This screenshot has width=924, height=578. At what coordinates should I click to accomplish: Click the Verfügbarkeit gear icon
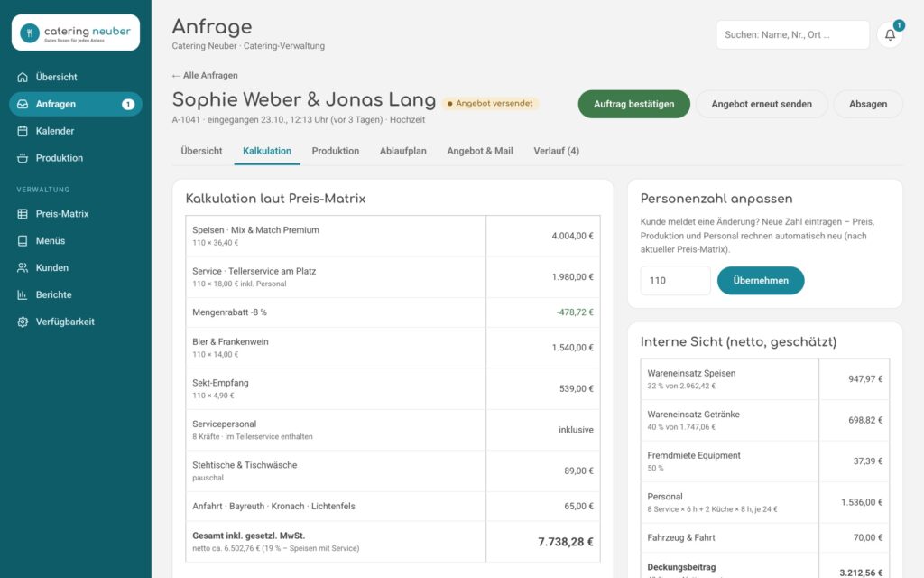coord(23,322)
